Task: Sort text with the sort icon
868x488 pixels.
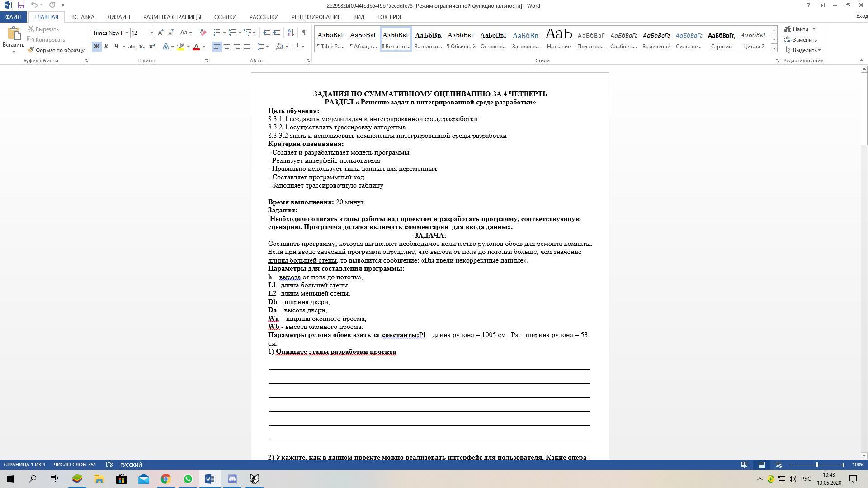Action: point(291,33)
